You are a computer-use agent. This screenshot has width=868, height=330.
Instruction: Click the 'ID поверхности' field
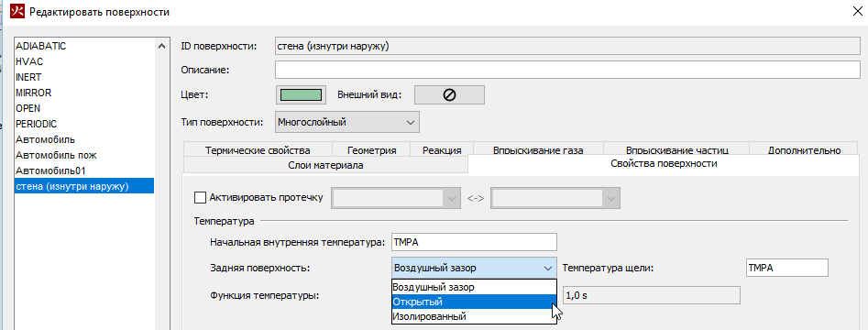(x=567, y=47)
